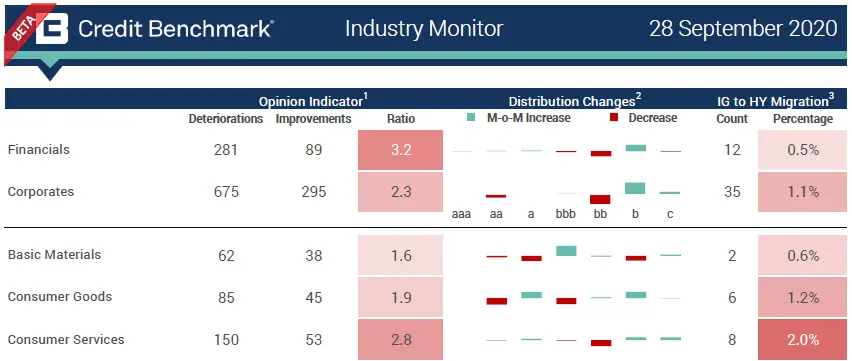Click the Credit Benchmark logo icon

[52, 28]
